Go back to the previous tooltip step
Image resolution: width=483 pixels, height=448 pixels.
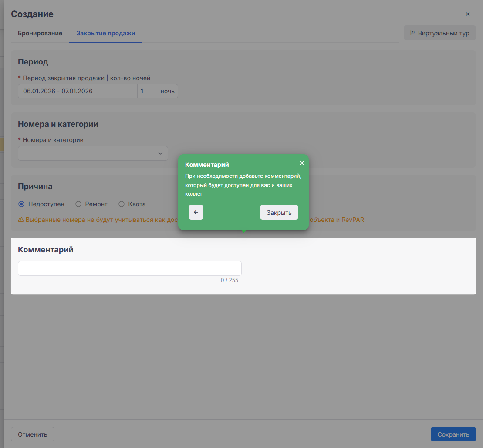point(196,212)
